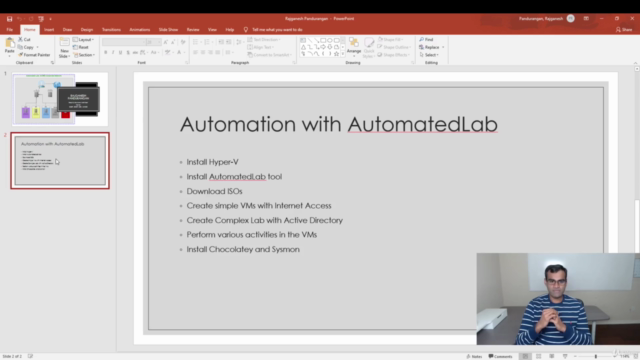Open the Section dropdown
Image resolution: width=640 pixels, height=360 pixels.
(x=84, y=55)
